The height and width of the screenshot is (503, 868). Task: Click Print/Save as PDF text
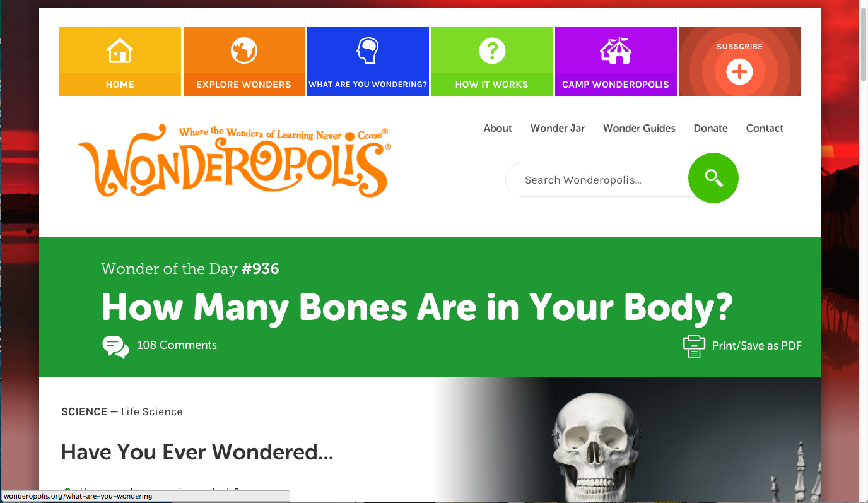point(757,346)
